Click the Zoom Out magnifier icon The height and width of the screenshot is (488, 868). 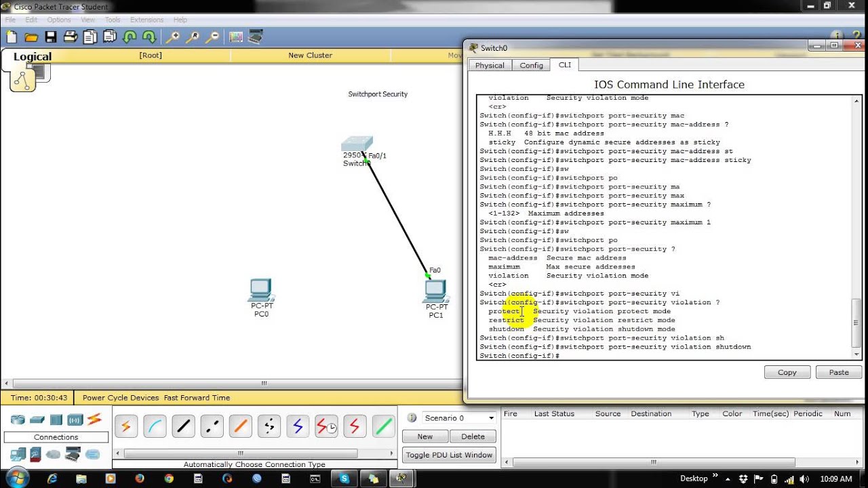212,37
